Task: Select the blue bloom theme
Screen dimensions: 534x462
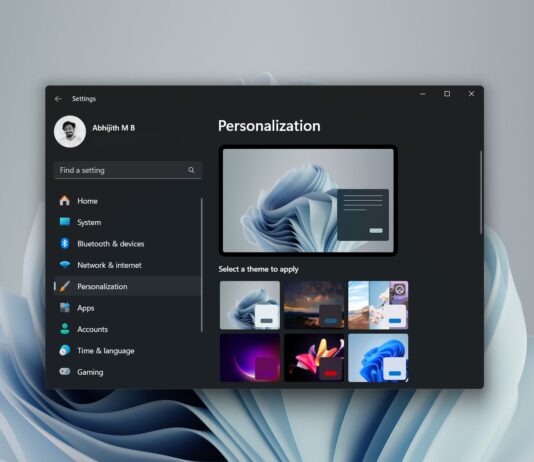Action: click(x=378, y=358)
